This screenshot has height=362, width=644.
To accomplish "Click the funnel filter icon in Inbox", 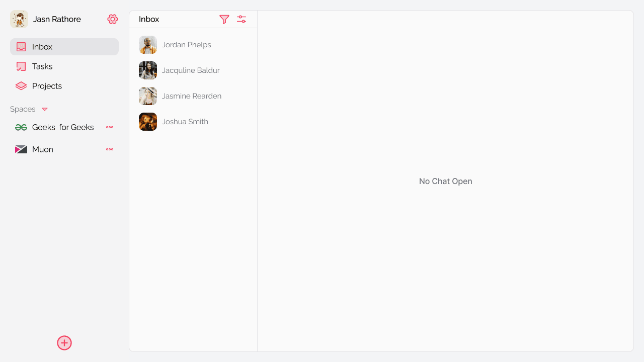I will click(x=224, y=19).
